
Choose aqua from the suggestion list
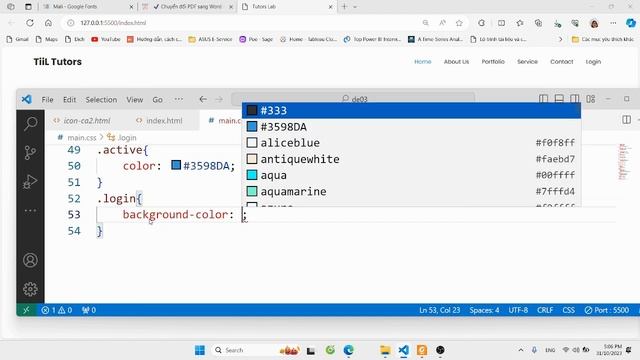click(411, 175)
